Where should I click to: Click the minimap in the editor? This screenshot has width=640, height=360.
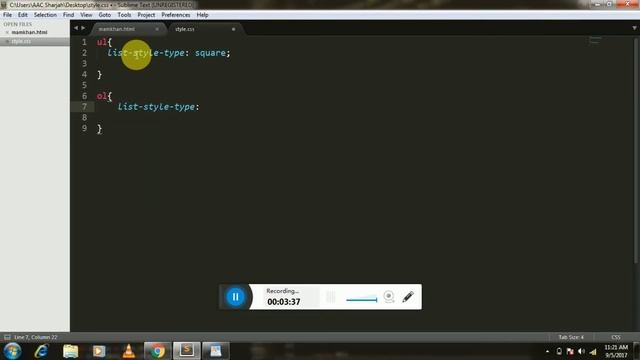(595, 41)
